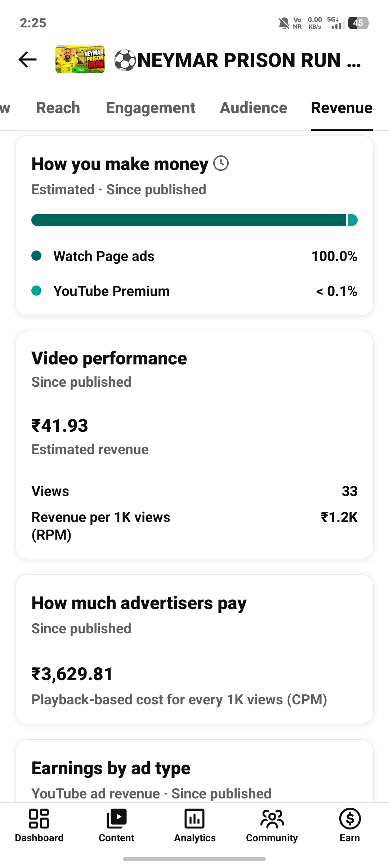
Task: Tap the clock icon beside How you make money
Action: click(221, 163)
